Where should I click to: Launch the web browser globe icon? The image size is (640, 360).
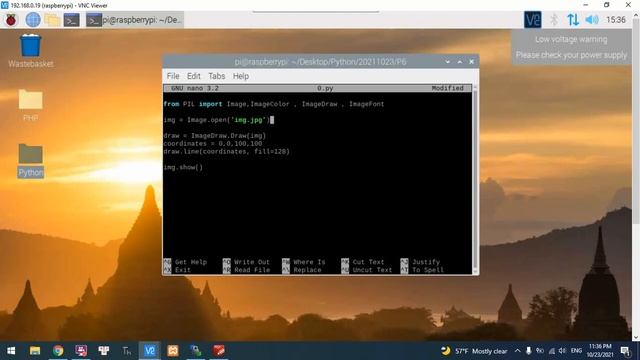pos(33,20)
